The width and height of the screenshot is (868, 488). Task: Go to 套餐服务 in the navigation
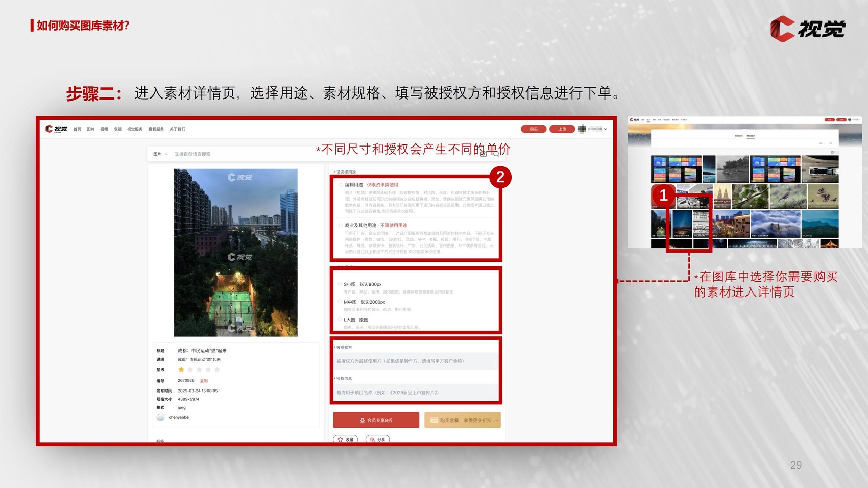coord(156,129)
